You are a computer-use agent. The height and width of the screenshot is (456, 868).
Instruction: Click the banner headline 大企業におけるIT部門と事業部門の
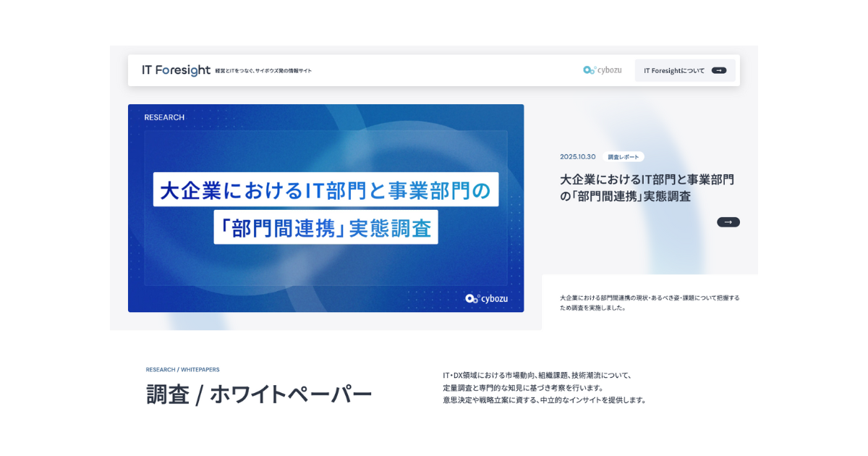point(325,192)
